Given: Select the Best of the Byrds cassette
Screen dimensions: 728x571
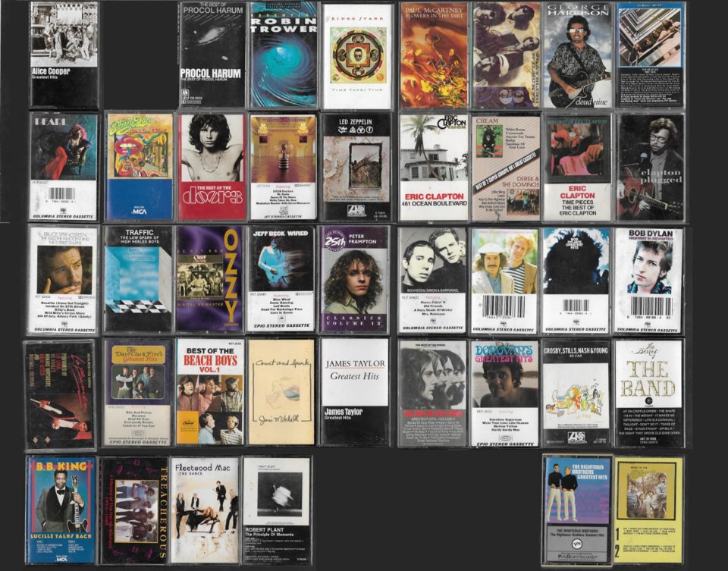Looking at the screenshot, I should click(x=433, y=394).
